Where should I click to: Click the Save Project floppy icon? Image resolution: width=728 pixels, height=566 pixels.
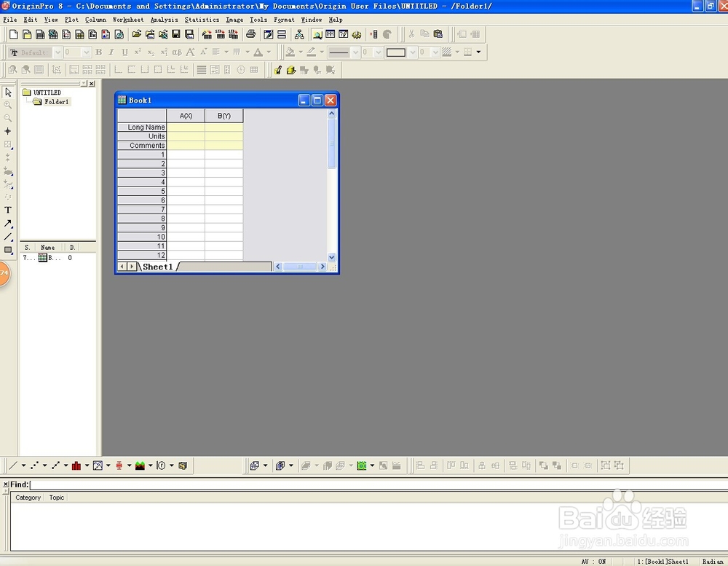pyautogui.click(x=175, y=34)
